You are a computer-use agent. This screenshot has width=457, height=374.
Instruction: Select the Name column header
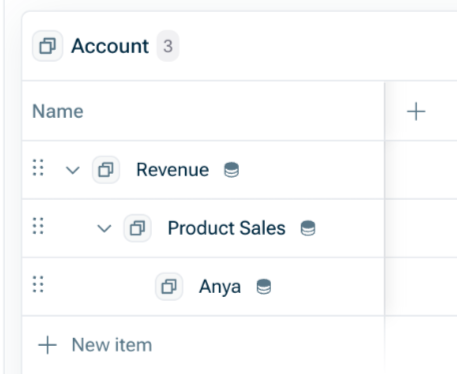[58, 111]
